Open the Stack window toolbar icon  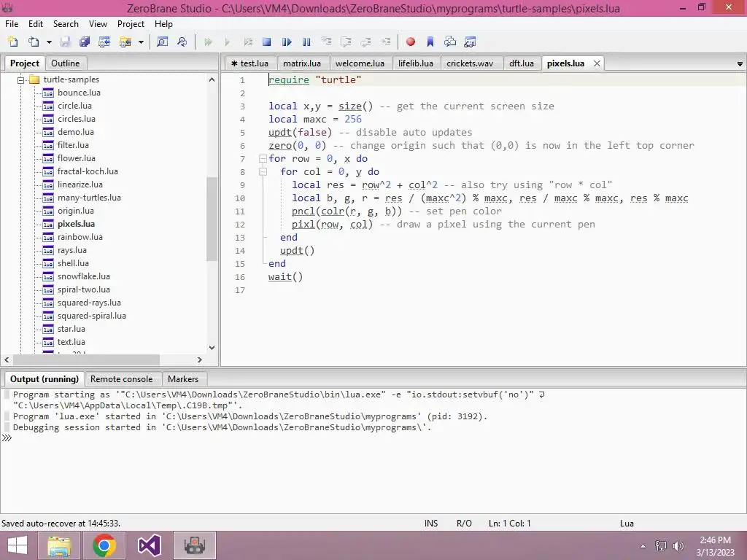449,42
